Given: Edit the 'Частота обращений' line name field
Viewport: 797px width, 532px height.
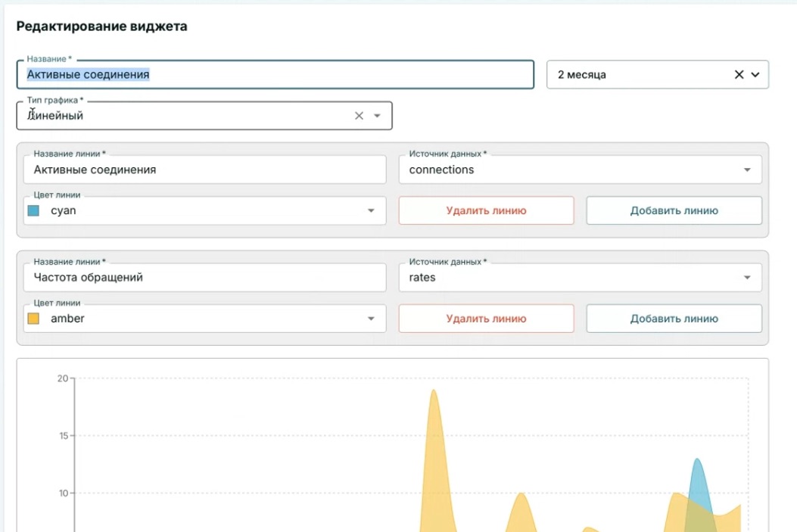Looking at the screenshot, I should tap(205, 278).
